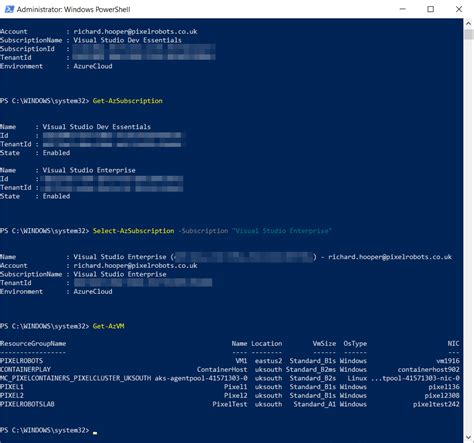Click MC_PIXELCONTAINERS_PIXELCLUSTER_UKSOUTH resource group
The height and width of the screenshot is (443, 474).
pyautogui.click(x=75, y=378)
